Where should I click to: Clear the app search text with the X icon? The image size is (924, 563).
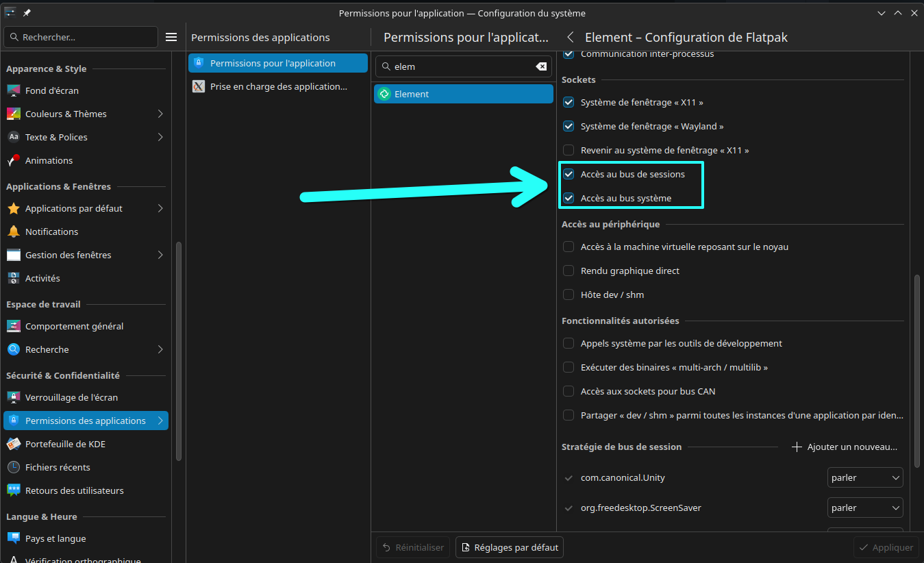[x=541, y=66]
